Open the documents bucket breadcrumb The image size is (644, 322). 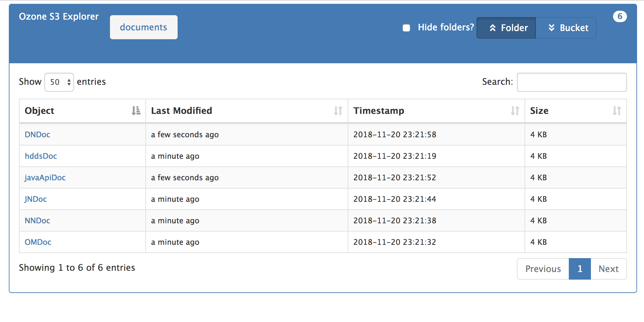143,27
